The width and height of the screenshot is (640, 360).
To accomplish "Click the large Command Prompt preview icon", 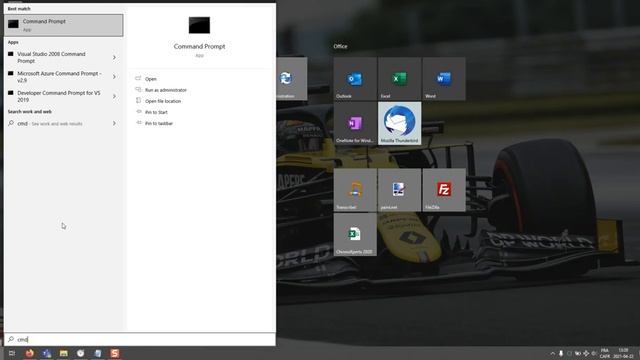I will pos(199,25).
